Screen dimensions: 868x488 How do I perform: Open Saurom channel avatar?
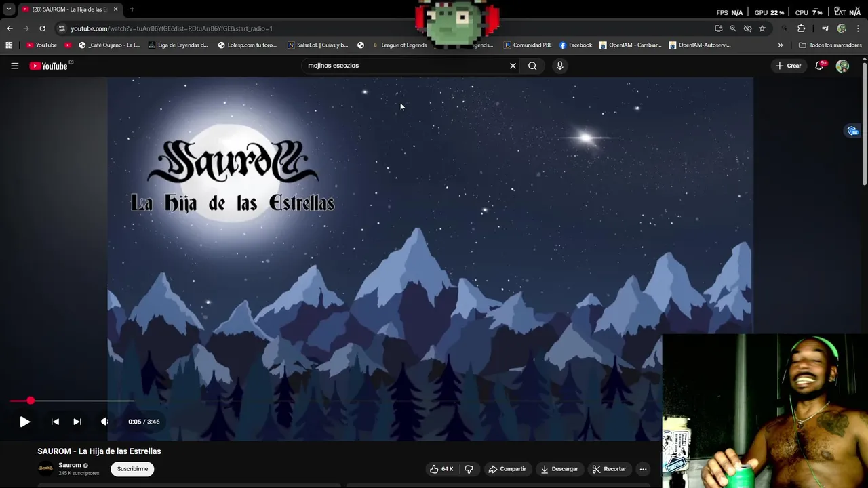(45, 468)
